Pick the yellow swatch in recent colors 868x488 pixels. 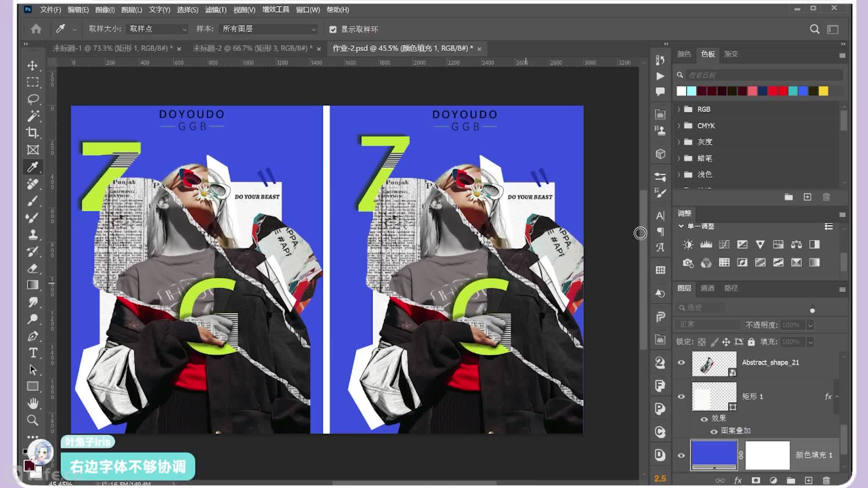824,91
